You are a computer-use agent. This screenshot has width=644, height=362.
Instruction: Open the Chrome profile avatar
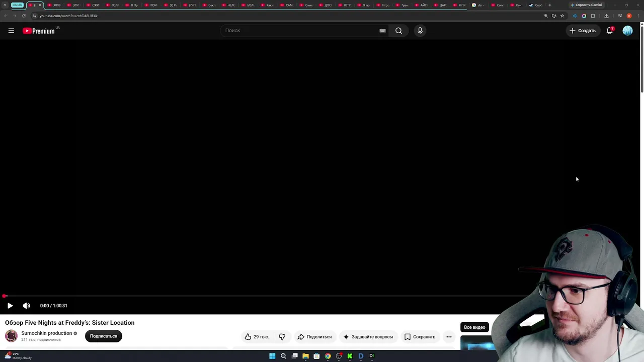(x=629, y=16)
